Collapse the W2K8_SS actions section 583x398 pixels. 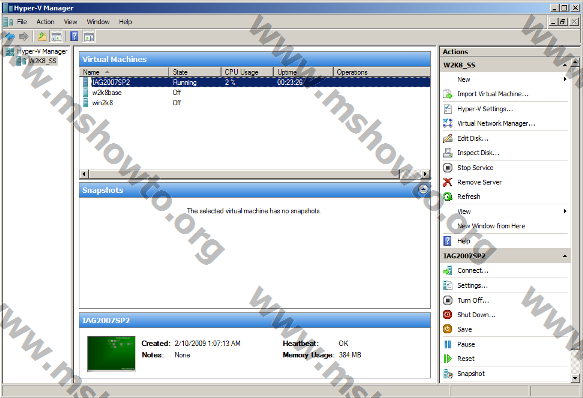[565, 65]
